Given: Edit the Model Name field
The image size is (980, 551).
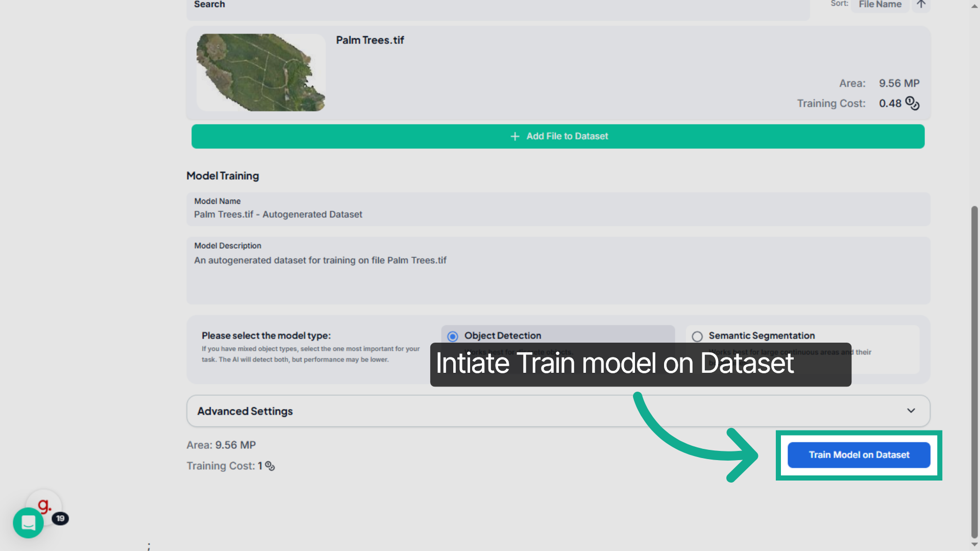Looking at the screenshot, I should tap(558, 209).
